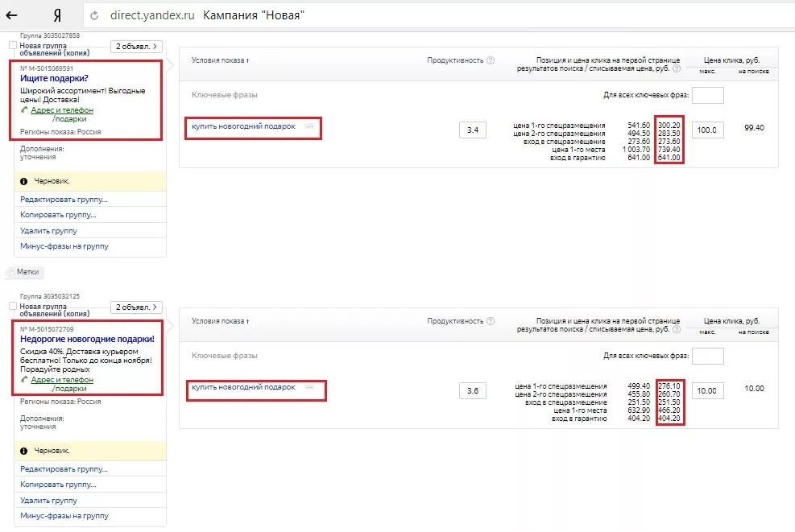Image resolution: width=795 pixels, height=532 pixels.
Task: Click the max click price field showing 100.0
Action: 708,130
